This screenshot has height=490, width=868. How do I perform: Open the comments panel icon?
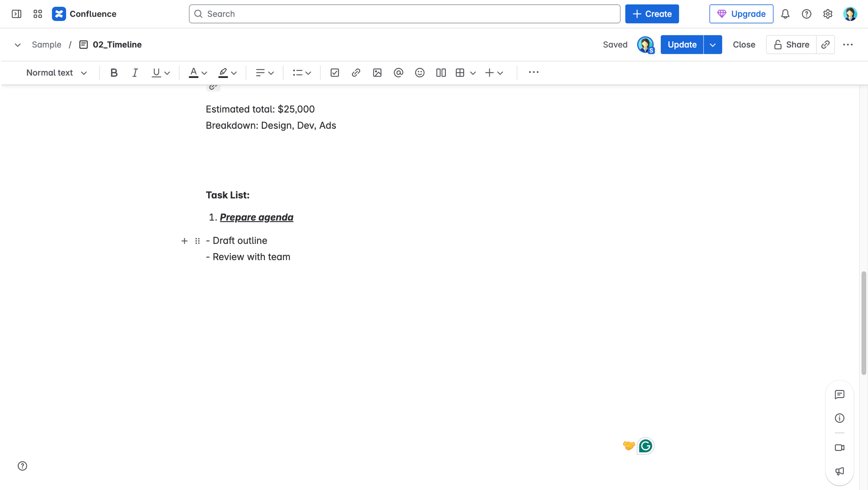839,394
